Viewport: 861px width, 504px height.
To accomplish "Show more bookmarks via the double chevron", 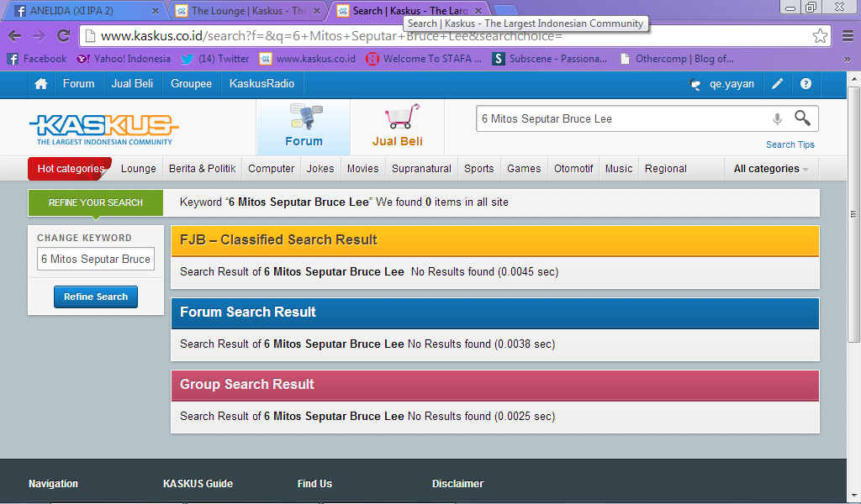I will pyautogui.click(x=847, y=60).
